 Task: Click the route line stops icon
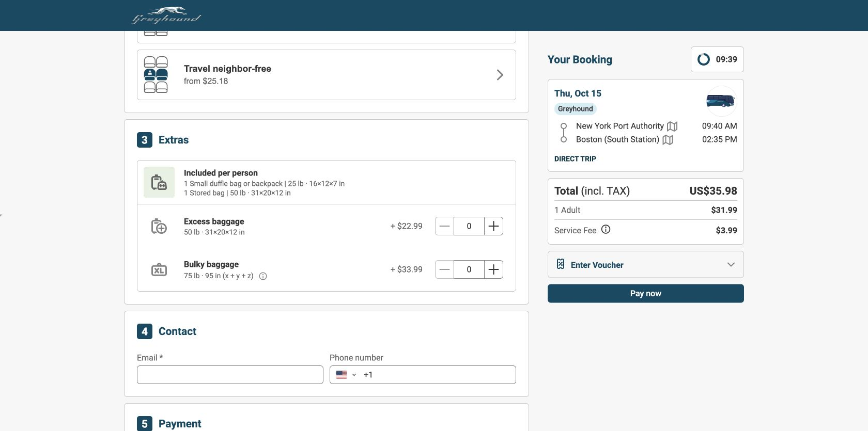pos(564,133)
